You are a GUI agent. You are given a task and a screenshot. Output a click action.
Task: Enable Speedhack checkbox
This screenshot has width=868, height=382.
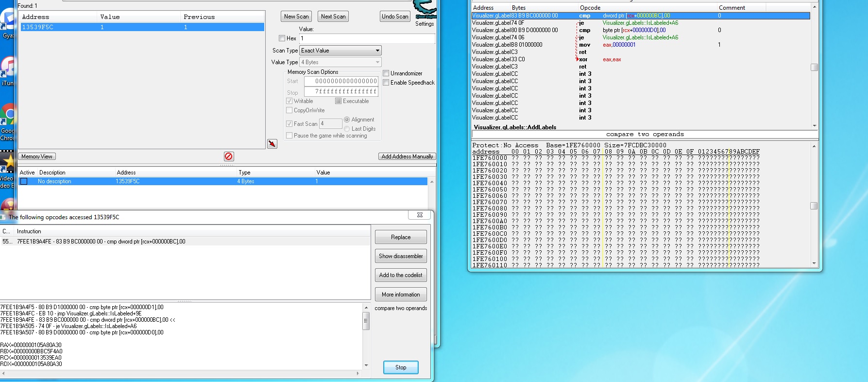click(386, 83)
